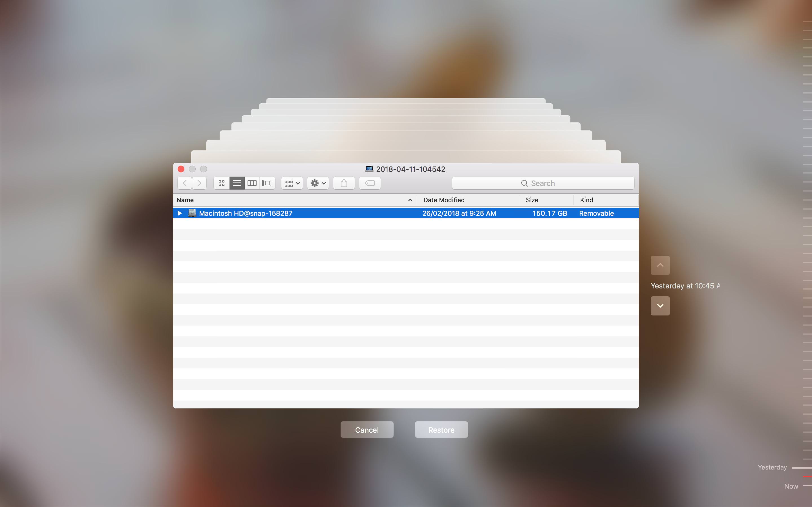Jump to the older backup using the up arrow
Screen dimensions: 812x507
(660, 265)
